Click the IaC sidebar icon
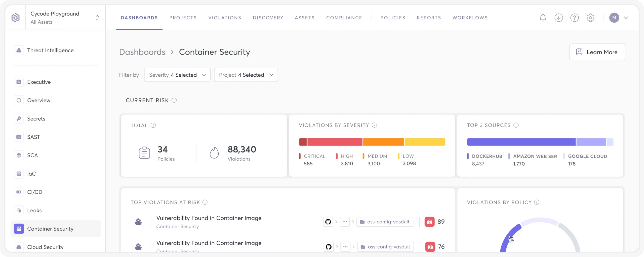Screen dimensions: 644x257 [19, 174]
